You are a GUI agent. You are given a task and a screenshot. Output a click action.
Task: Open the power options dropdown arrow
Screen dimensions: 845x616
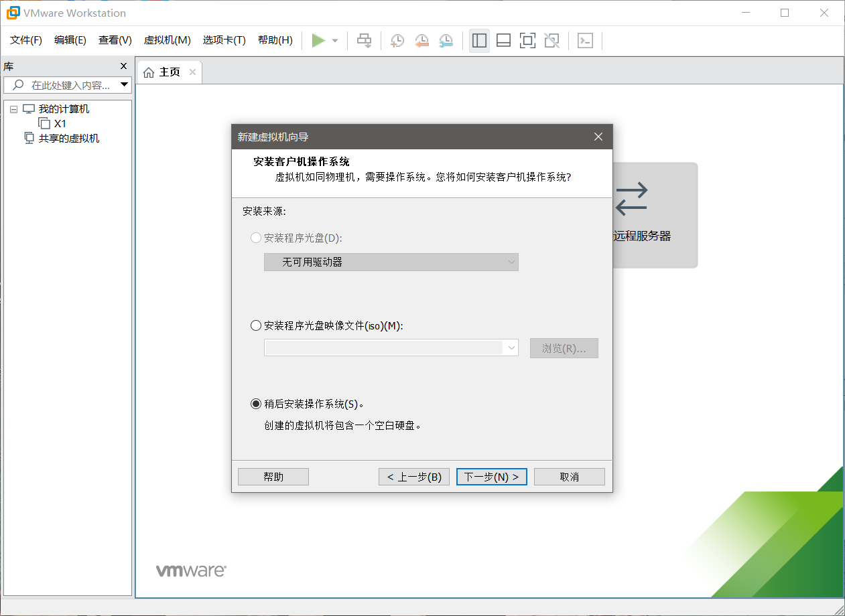pos(335,41)
